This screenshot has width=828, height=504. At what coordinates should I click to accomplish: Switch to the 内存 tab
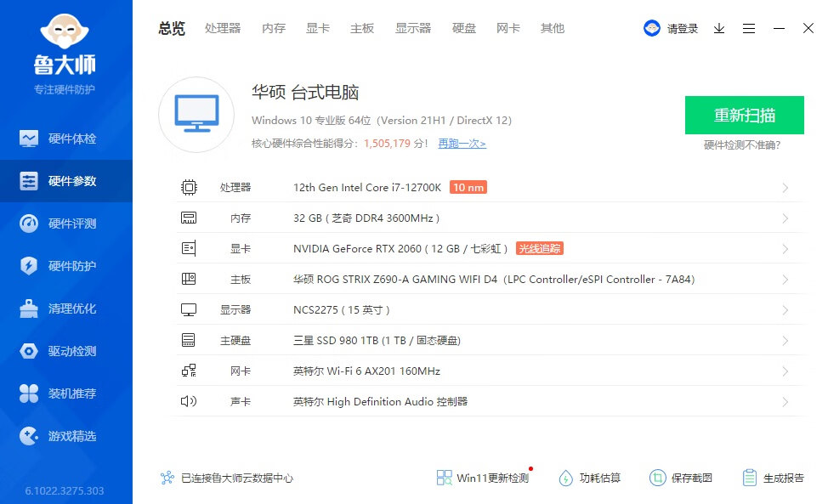coord(274,29)
